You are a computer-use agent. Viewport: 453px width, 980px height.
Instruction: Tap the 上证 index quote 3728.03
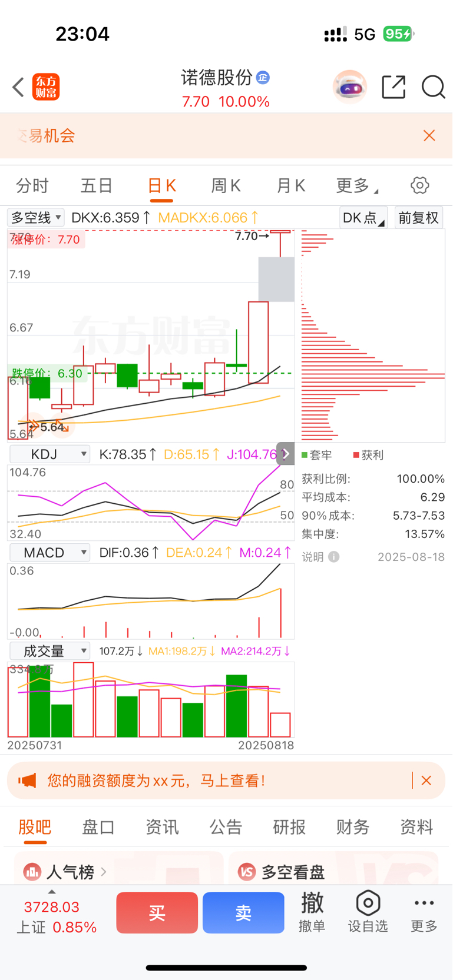point(51,907)
